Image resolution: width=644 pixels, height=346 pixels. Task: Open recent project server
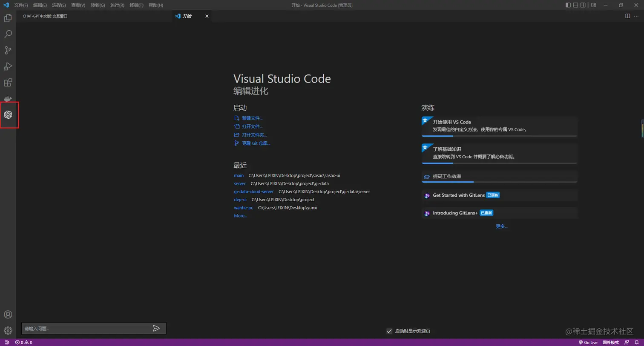coord(240,183)
